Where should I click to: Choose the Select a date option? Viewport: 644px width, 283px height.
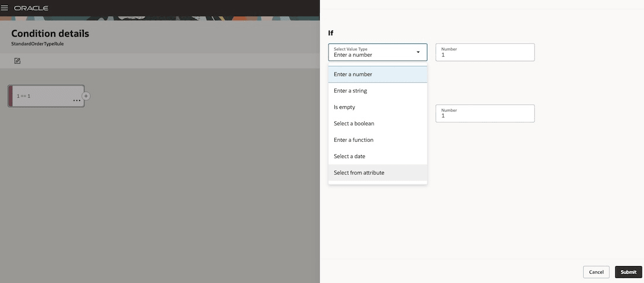(378, 156)
